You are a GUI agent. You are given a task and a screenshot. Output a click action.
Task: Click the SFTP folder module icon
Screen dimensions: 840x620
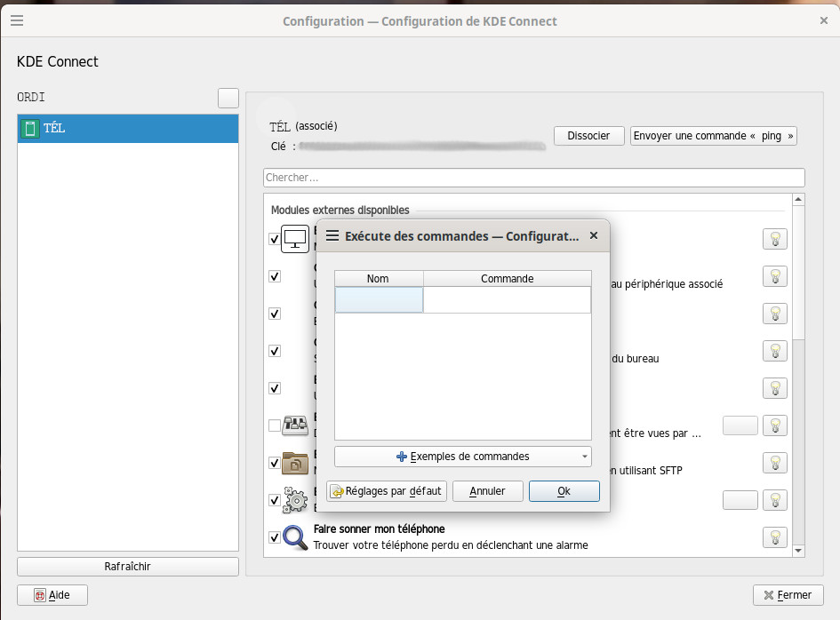(295, 463)
